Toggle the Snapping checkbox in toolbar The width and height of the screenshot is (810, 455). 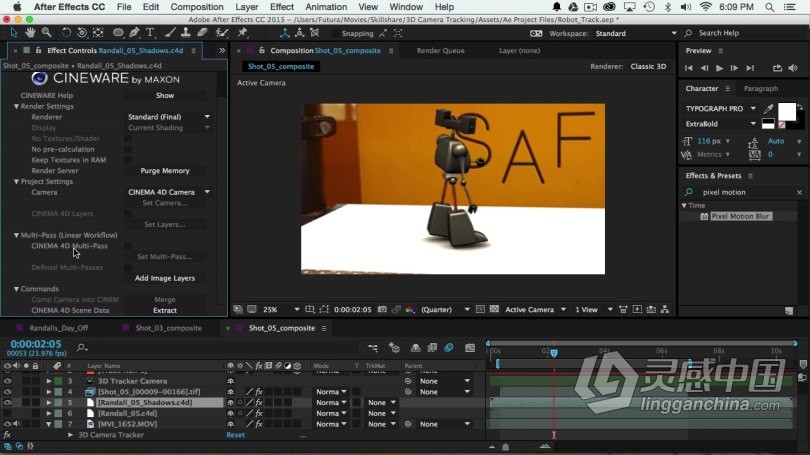click(x=336, y=34)
